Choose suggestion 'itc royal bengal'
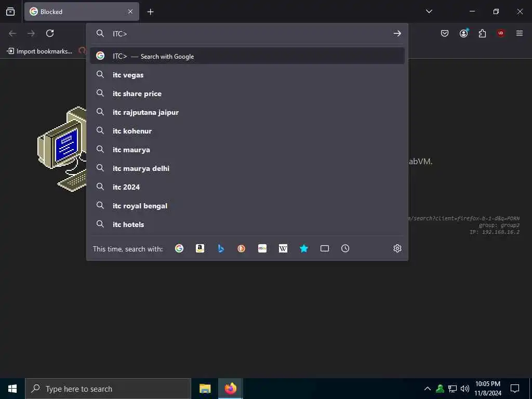The image size is (532, 399). tap(247, 206)
